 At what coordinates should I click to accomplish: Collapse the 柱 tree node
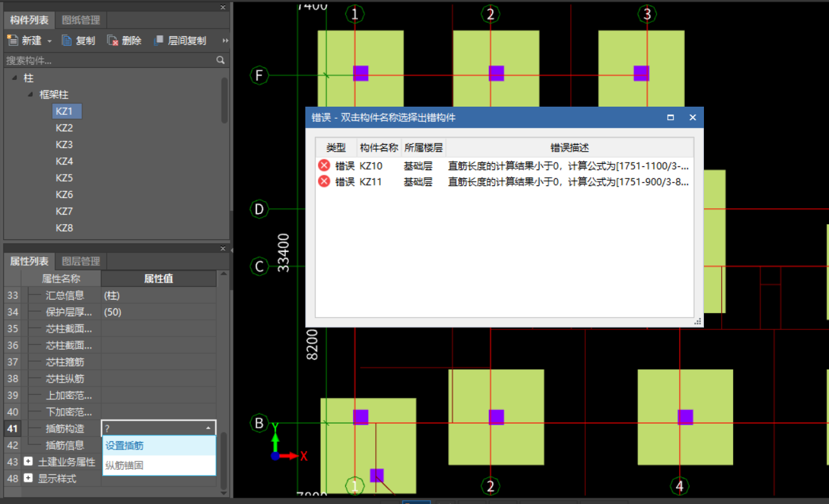14,77
